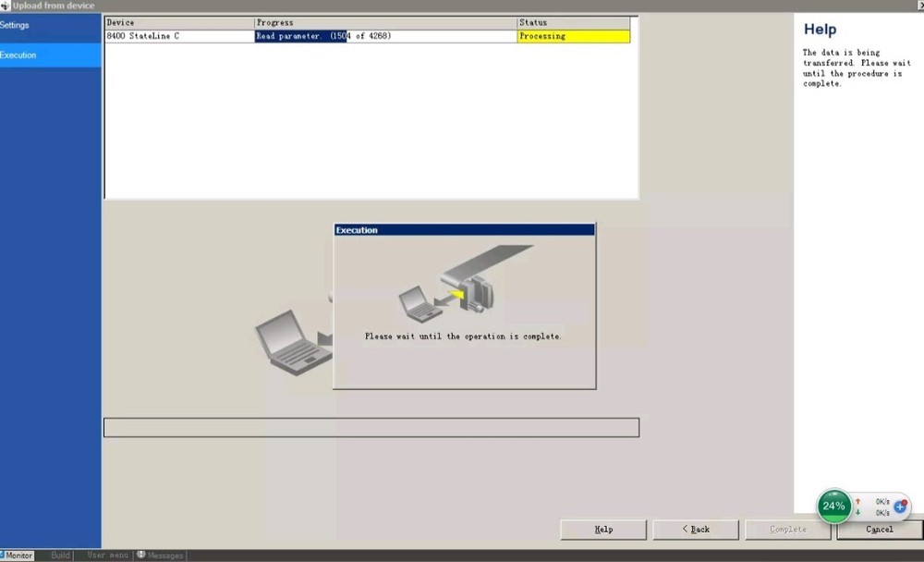Go back with the Back button

pos(695,530)
